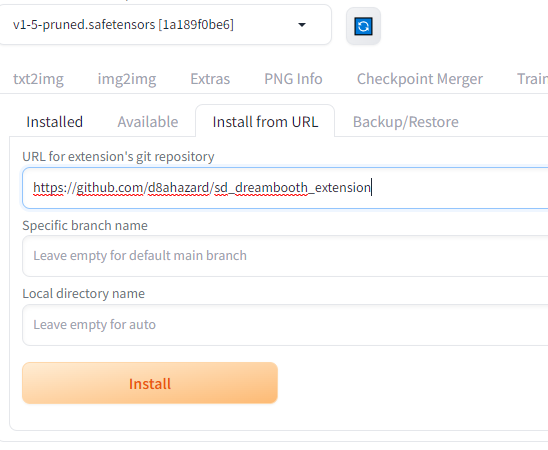Switch to the img2img tab

click(x=127, y=79)
